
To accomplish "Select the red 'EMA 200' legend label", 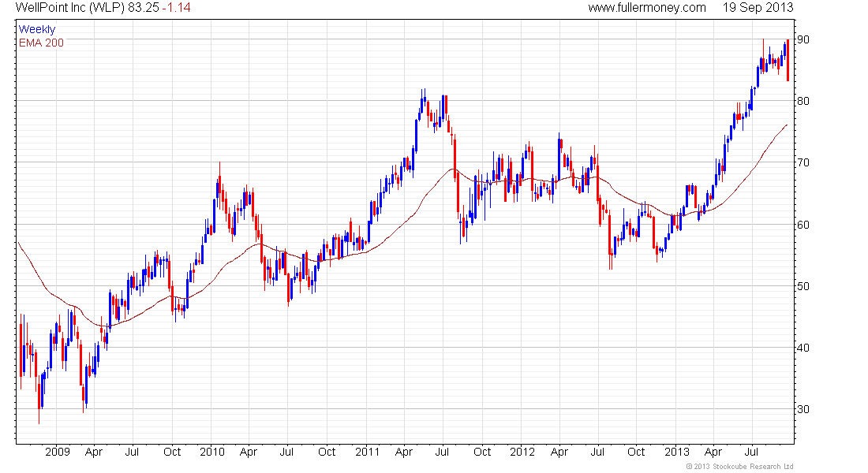I will point(41,43).
